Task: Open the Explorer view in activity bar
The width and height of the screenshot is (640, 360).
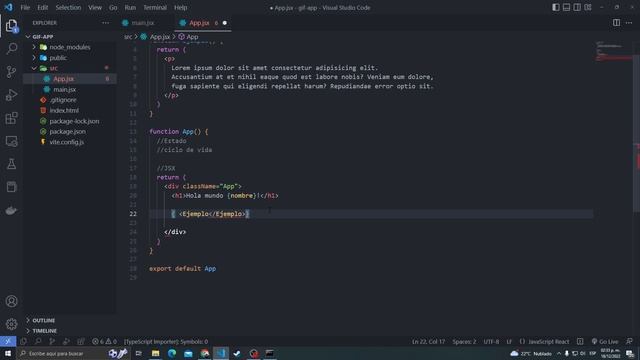Action: click(11, 26)
